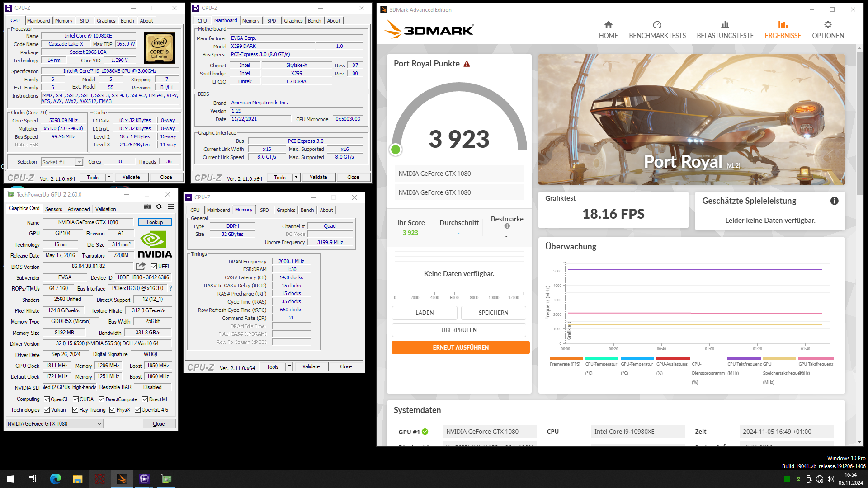Open Bench tab in Memory CPU-Z window
The height and width of the screenshot is (488, 868).
[x=307, y=210]
